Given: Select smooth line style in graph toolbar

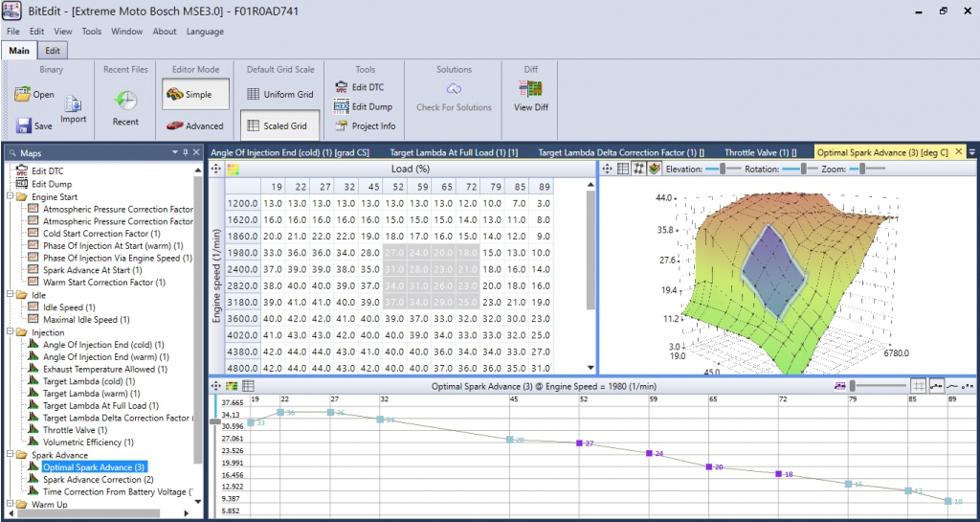Looking at the screenshot, I should pyautogui.click(x=952, y=386).
